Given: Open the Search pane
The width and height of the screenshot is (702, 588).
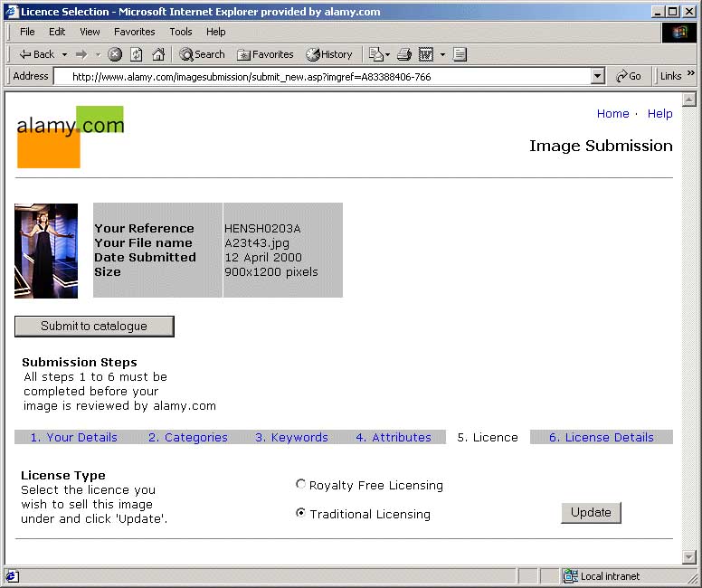Looking at the screenshot, I should coord(202,54).
